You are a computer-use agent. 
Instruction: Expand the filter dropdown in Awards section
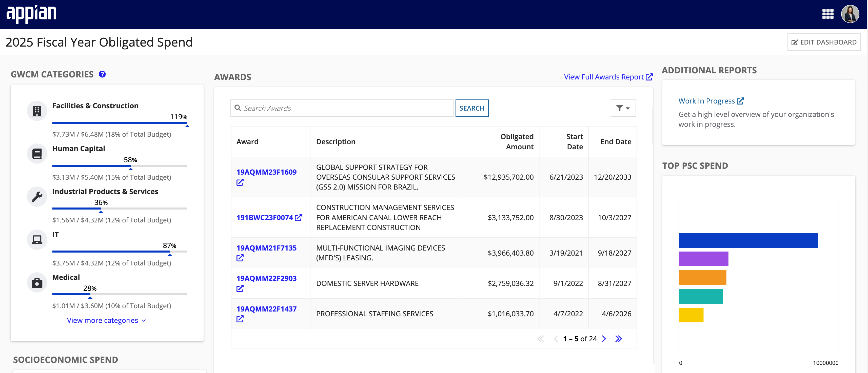[x=623, y=108]
